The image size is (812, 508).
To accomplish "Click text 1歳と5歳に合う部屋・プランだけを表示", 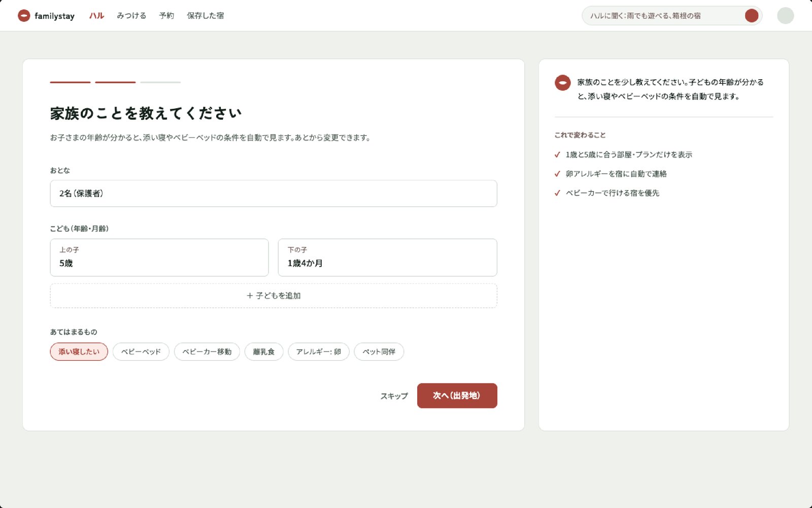I will 629,154.
